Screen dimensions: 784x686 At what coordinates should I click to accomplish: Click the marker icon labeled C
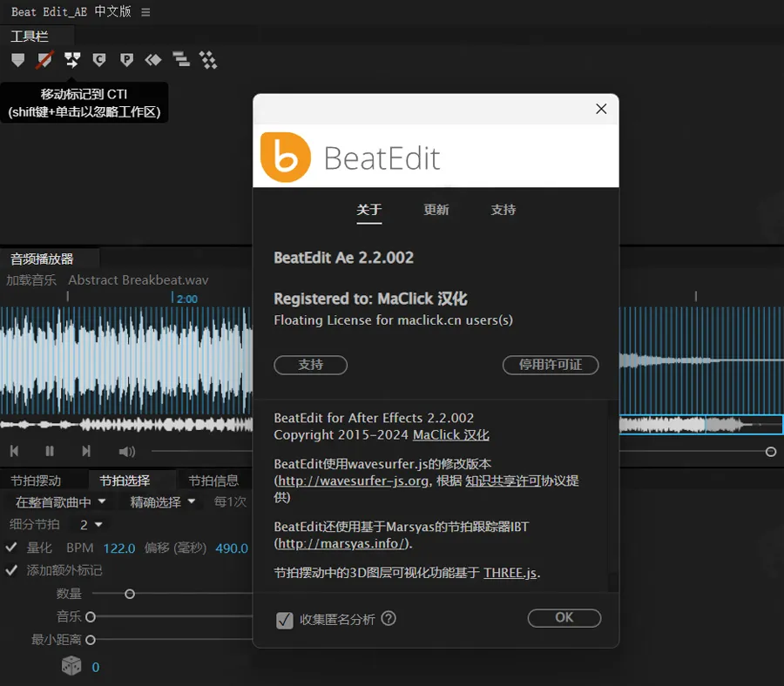(99, 60)
